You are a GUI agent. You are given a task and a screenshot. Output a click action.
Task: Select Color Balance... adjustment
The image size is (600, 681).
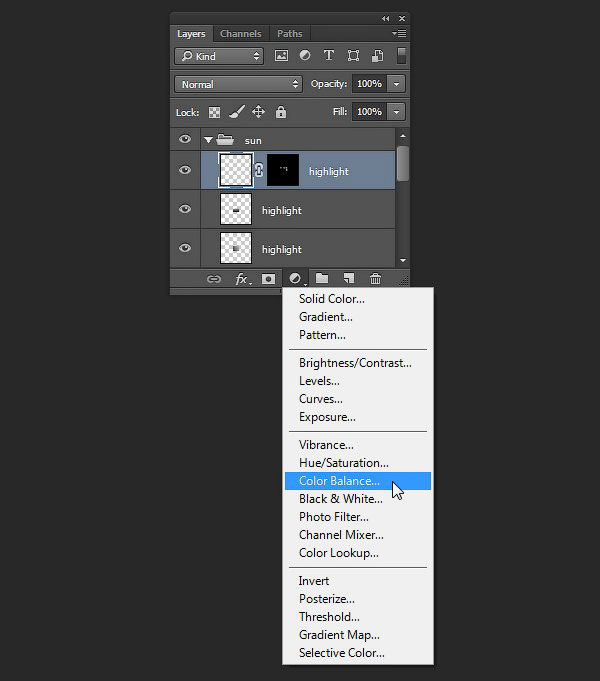click(358, 481)
